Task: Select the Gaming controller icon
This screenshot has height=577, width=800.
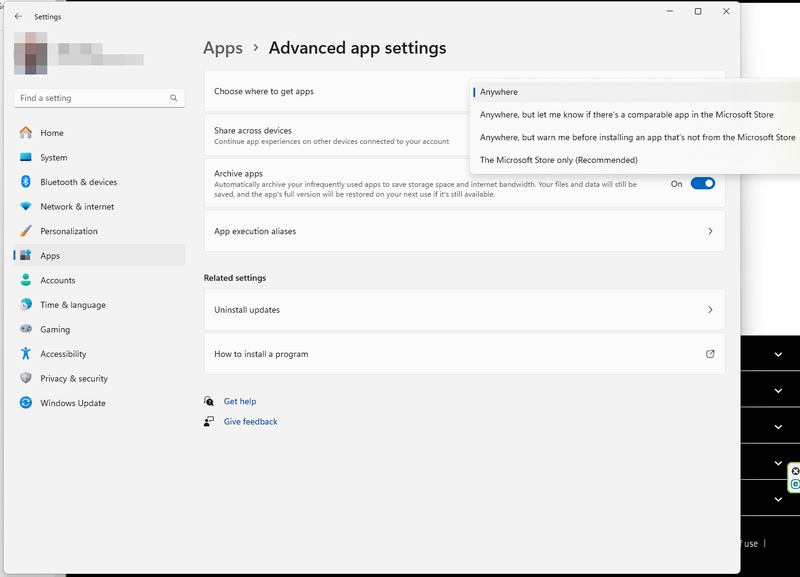Action: pyautogui.click(x=26, y=329)
